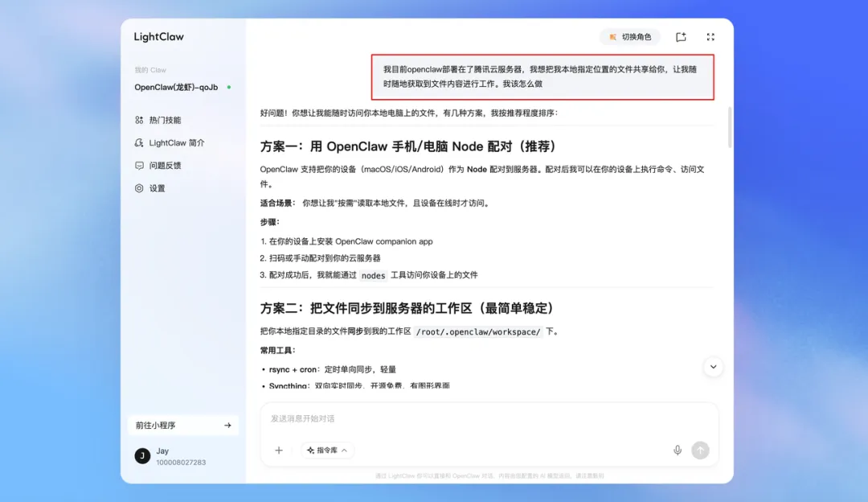Click the LightClaw 简介 icon
This screenshot has width=868, height=502.
(x=139, y=142)
